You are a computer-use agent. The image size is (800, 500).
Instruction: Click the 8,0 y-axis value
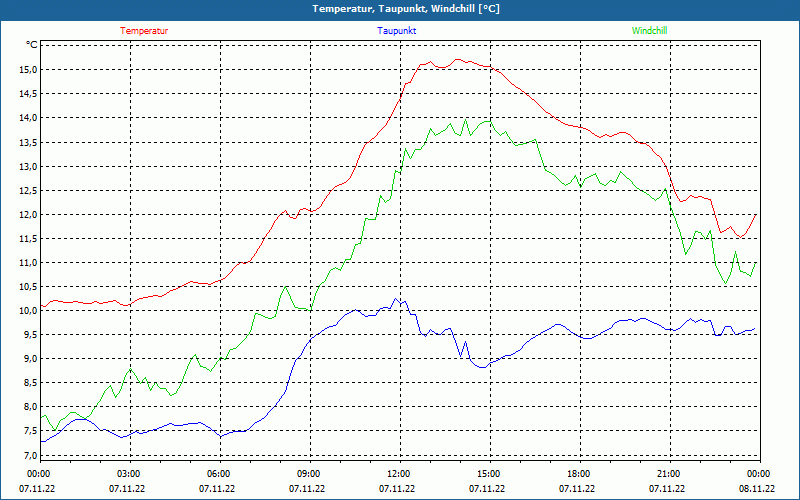pos(30,407)
